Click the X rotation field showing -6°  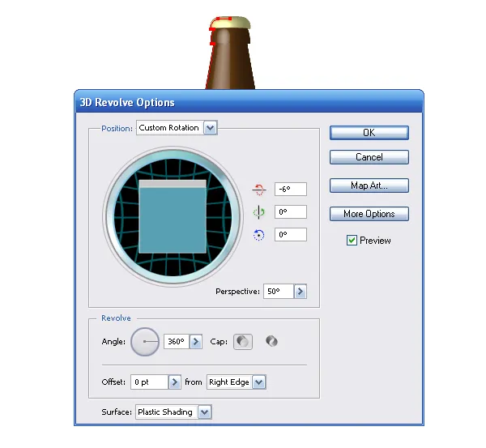(x=291, y=189)
